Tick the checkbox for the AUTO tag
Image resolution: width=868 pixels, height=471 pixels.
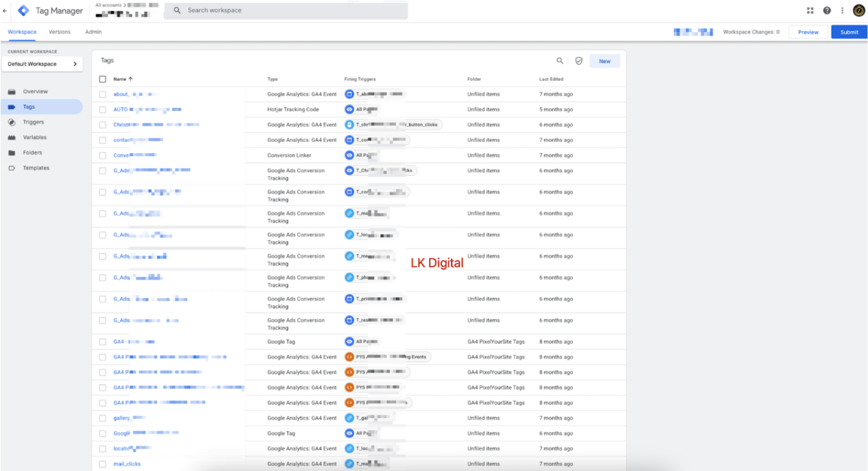(x=103, y=110)
